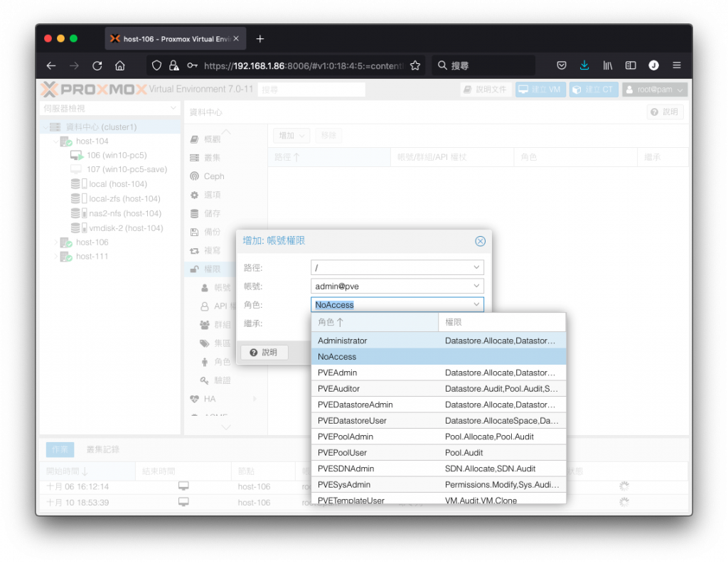Select the PVETemplateUser role
This screenshot has height=563, width=728.
coord(439,499)
